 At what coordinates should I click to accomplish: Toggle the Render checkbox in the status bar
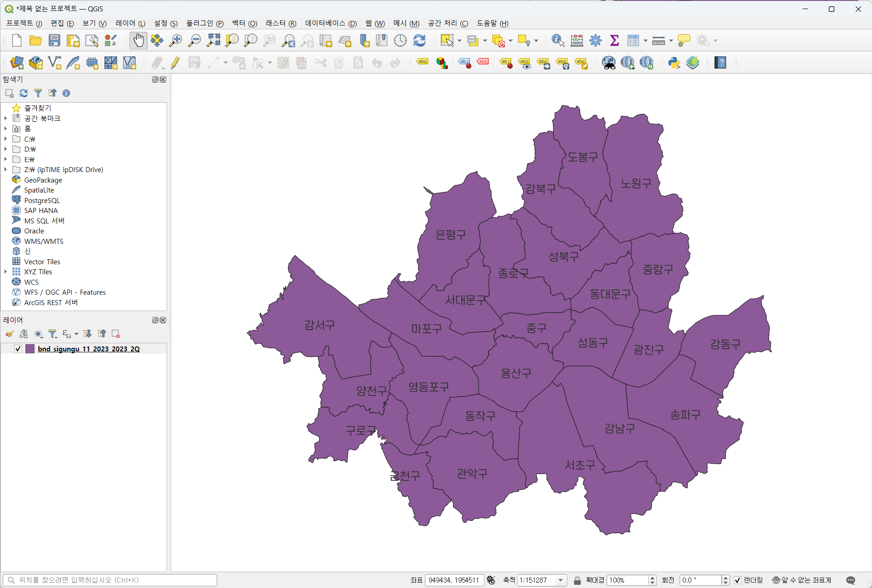click(x=738, y=580)
